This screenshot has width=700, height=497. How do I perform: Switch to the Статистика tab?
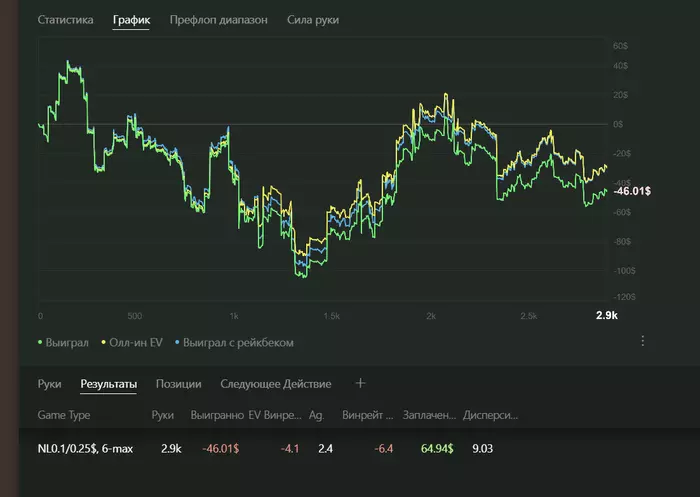(66, 20)
